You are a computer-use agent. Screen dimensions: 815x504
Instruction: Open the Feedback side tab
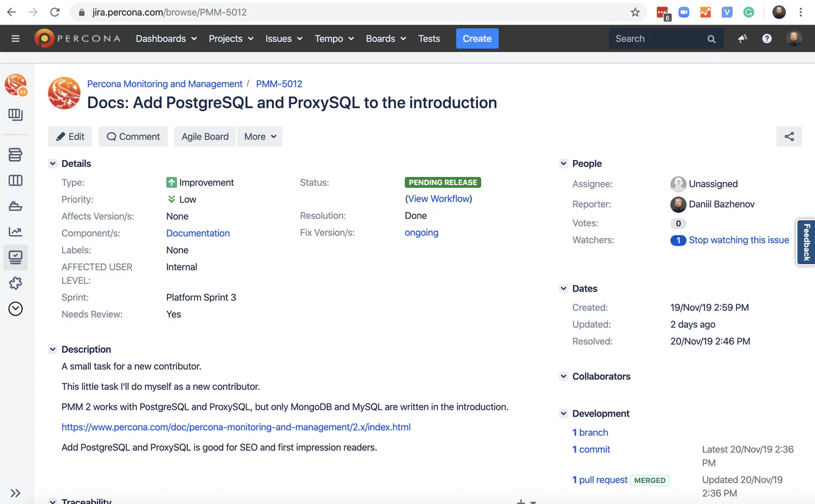(806, 242)
